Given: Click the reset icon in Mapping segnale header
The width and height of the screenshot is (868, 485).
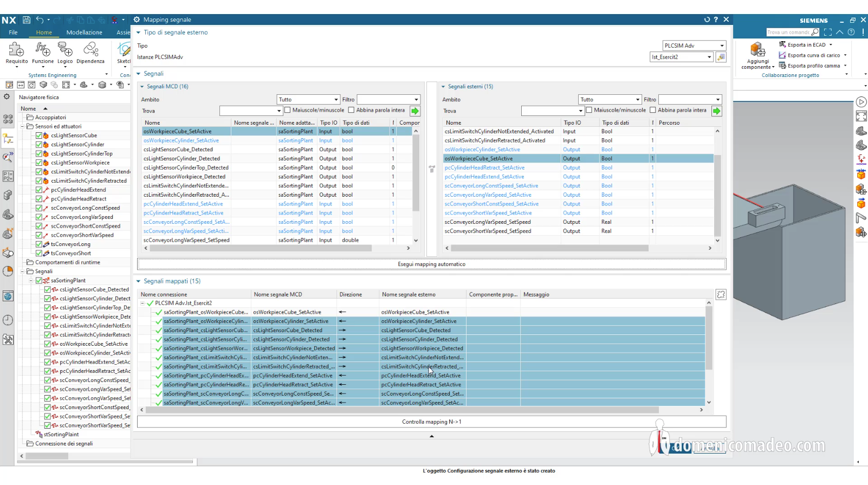Looking at the screenshot, I should 707,20.
